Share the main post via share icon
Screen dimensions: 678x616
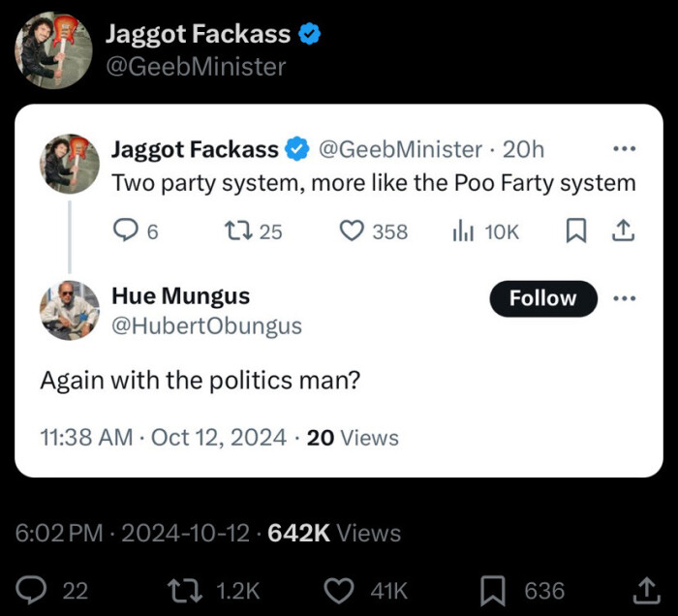[643, 590]
